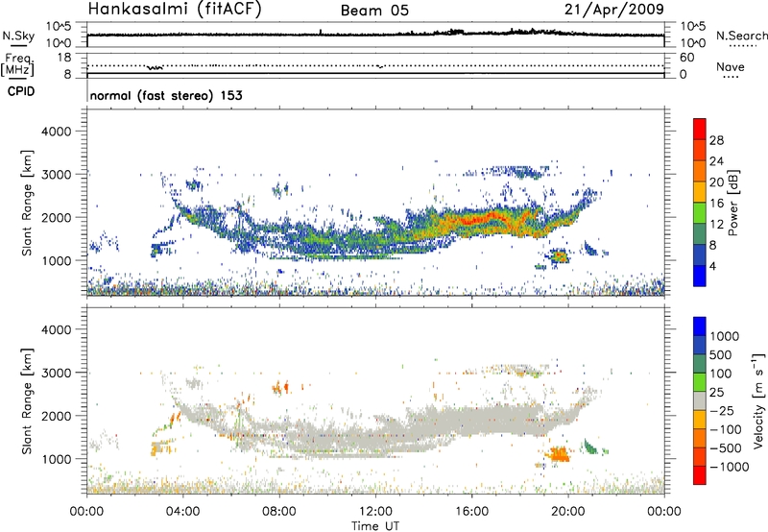Click the 'Slant Range [km]' label of the power panel
768x532 pixels.
tap(27, 203)
